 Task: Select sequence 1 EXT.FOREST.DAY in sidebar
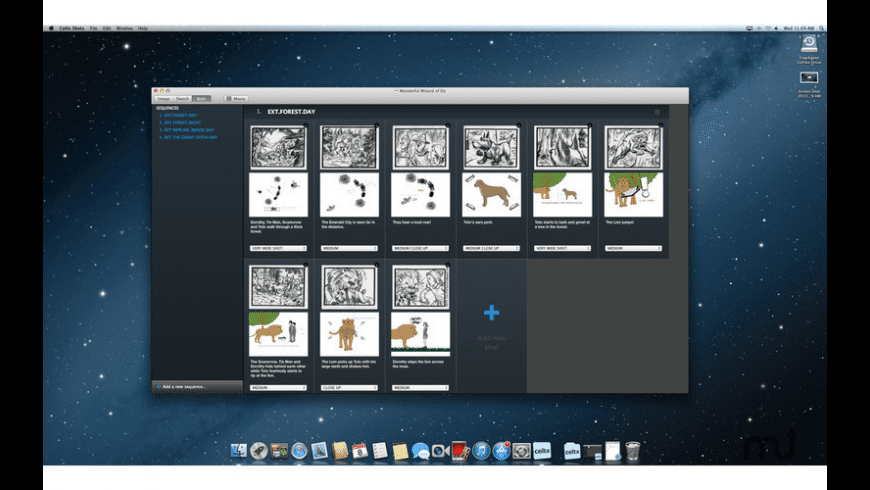click(178, 115)
